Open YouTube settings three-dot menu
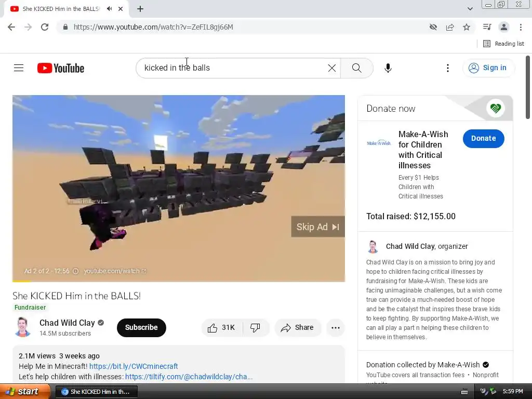The image size is (532, 399). [448, 68]
